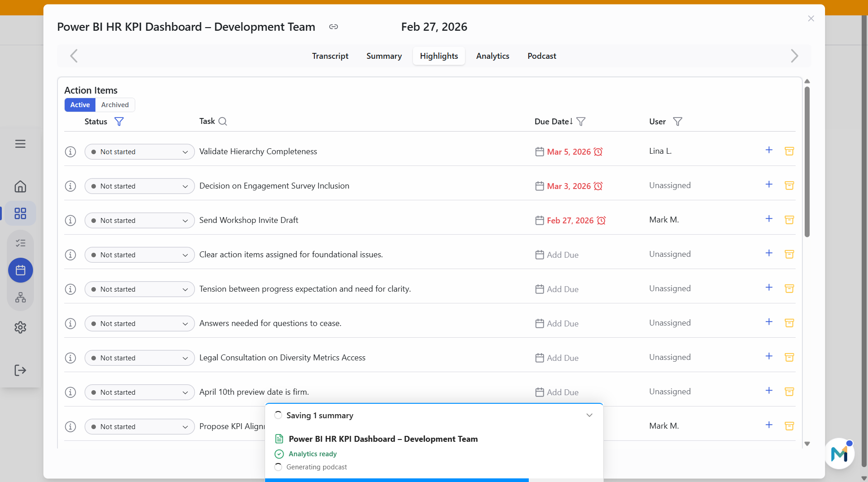Log out using the sidebar exit icon

20,370
